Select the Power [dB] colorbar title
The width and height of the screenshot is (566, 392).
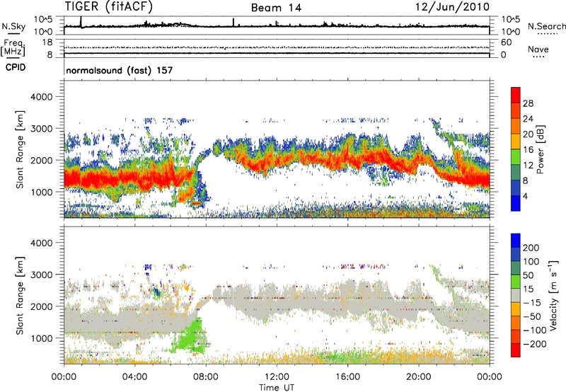(541, 149)
